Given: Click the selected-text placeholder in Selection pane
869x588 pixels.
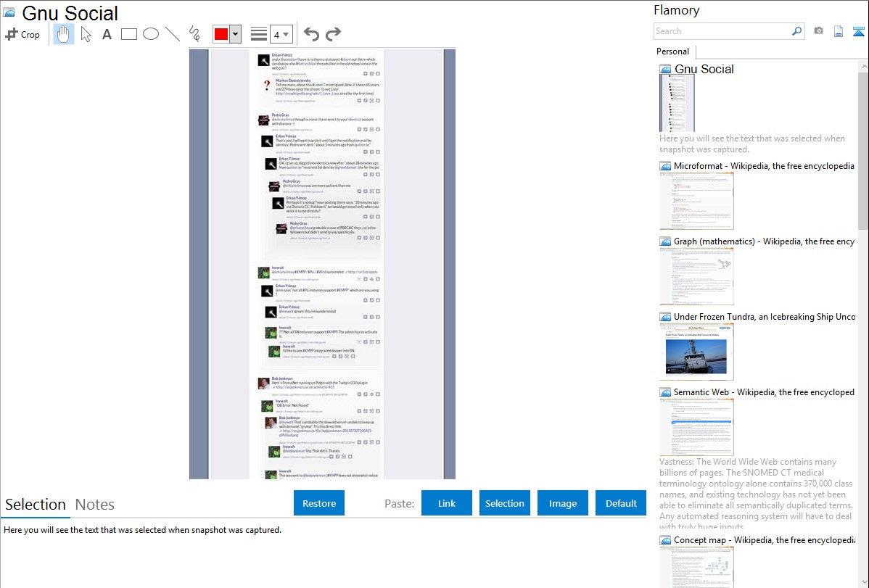Looking at the screenshot, I should [142, 530].
